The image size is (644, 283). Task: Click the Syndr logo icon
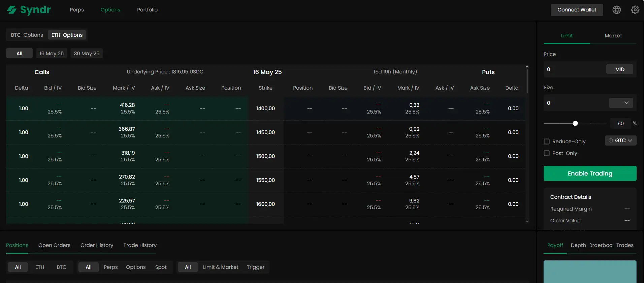coord(12,10)
